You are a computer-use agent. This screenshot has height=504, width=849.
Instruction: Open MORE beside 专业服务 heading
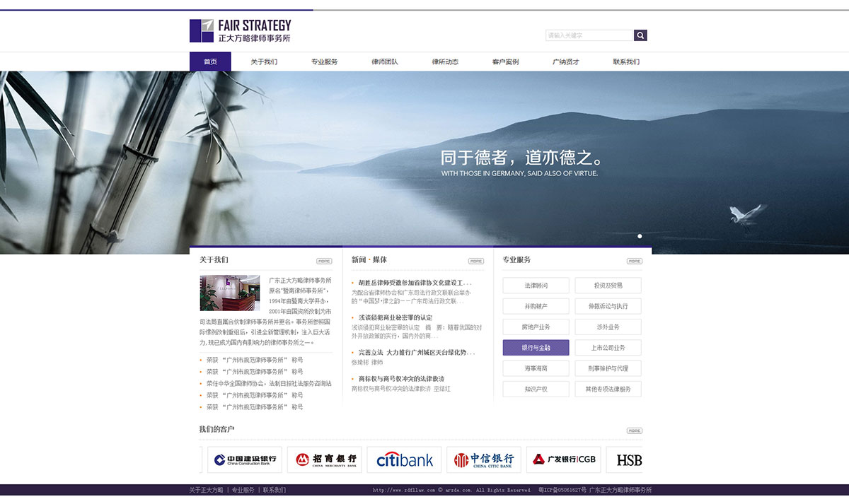pos(634,261)
